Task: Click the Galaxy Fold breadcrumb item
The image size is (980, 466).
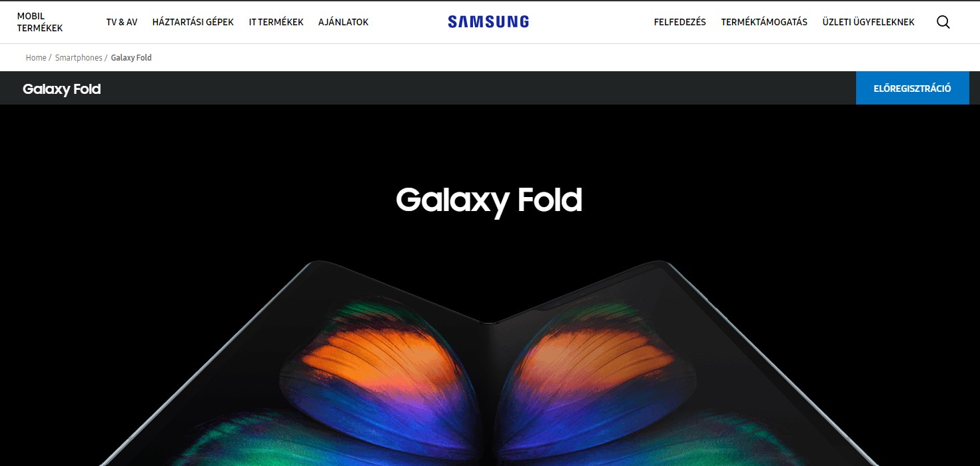Action: pyautogui.click(x=131, y=58)
